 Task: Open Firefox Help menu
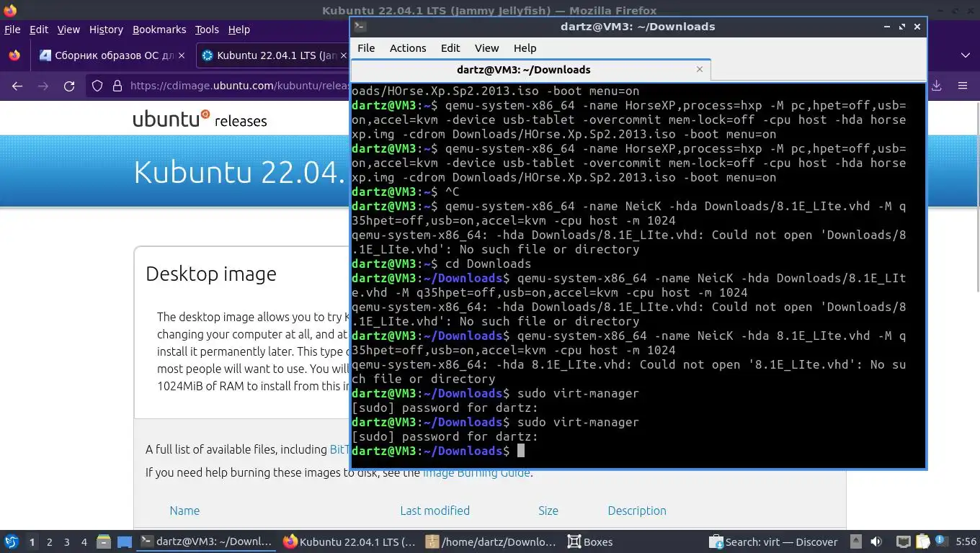click(239, 30)
